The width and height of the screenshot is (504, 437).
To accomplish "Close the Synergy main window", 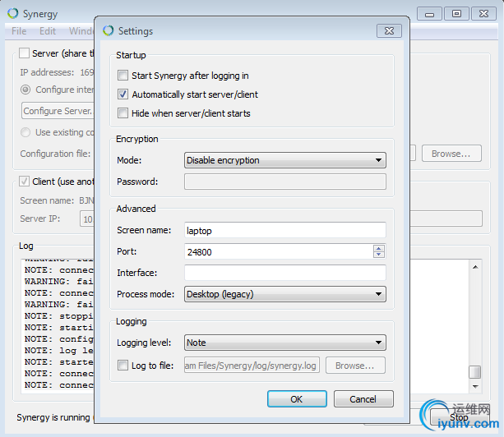I will (x=483, y=14).
